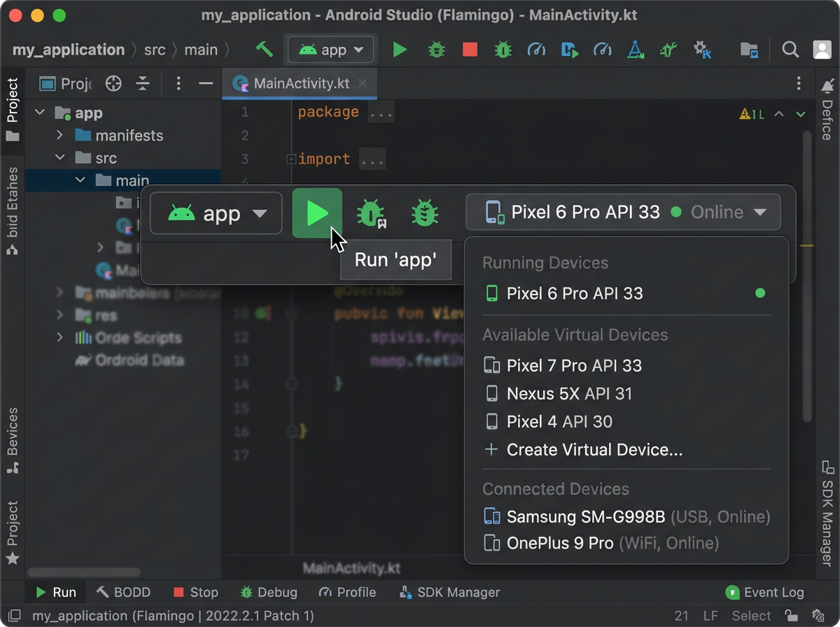Collapse the src folder
This screenshot has width=840, height=627.
(60, 158)
